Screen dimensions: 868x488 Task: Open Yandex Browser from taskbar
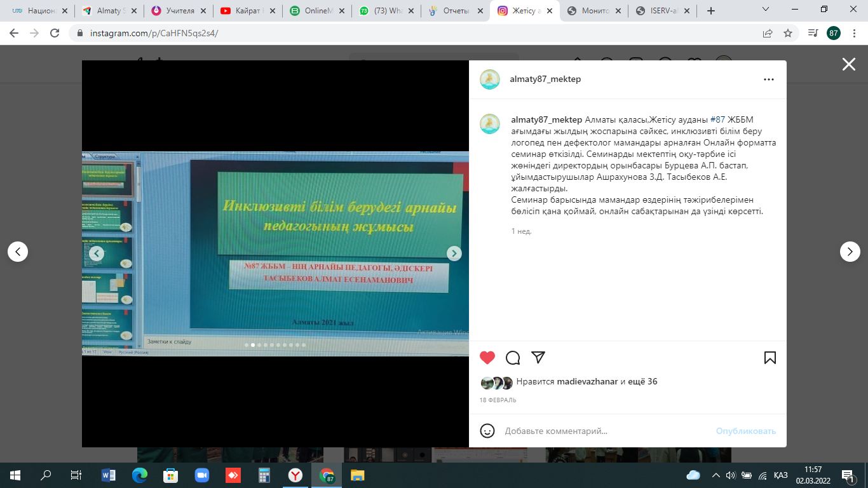coord(295,475)
